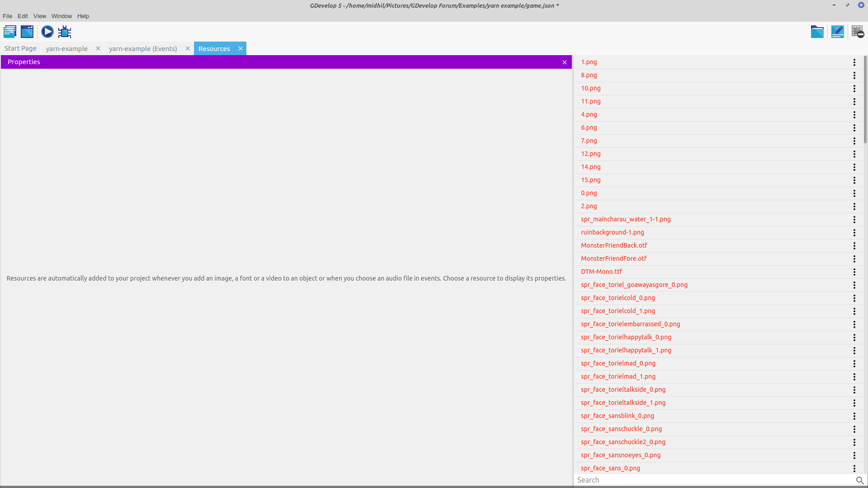Screen dimensions: 868x488
Task: Remove unused resources from project
Action: click(x=858, y=32)
